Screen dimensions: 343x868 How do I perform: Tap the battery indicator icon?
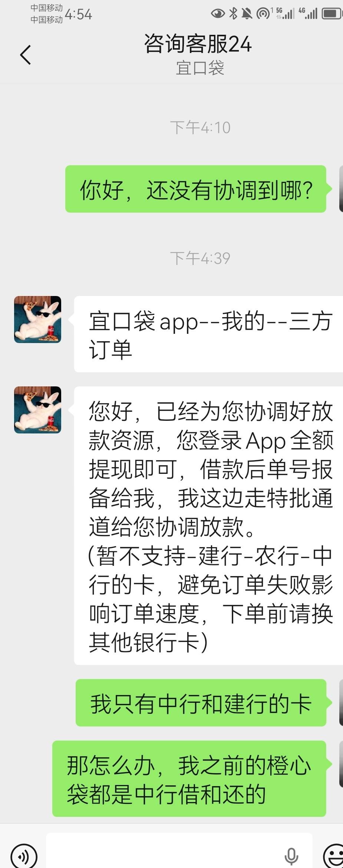(332, 14)
